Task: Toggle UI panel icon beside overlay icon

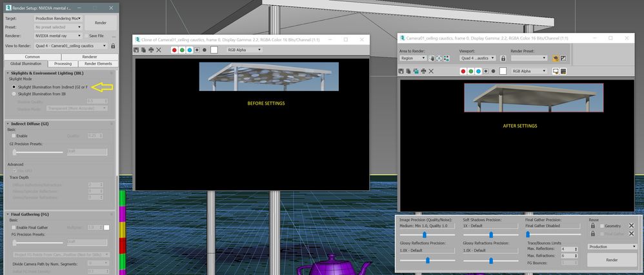Action: [x=563, y=71]
